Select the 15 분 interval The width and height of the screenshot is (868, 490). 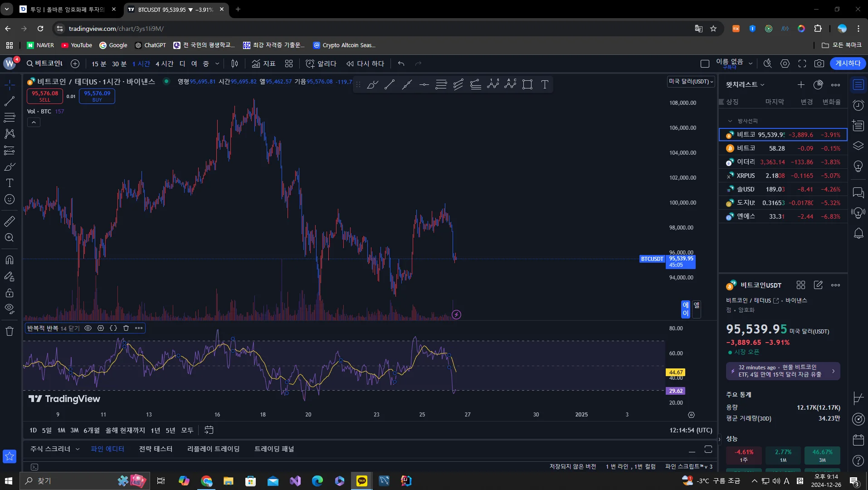(x=99, y=64)
